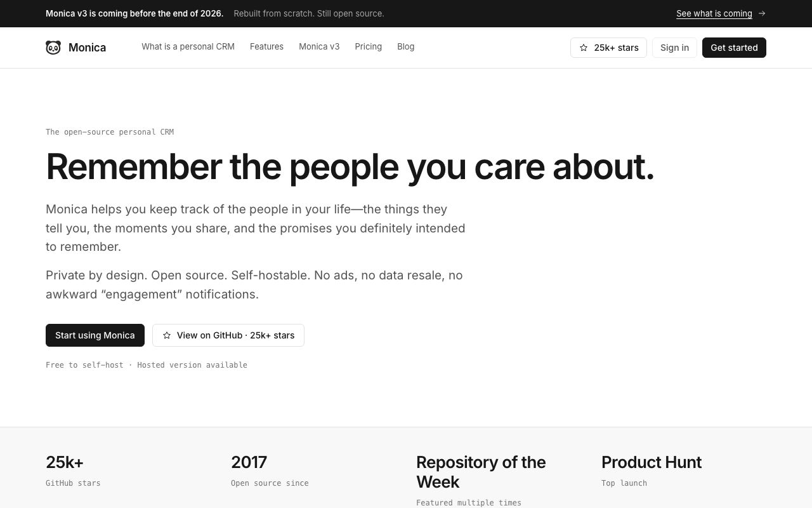Click the star icon in header stars button
812x508 pixels.
(584, 48)
